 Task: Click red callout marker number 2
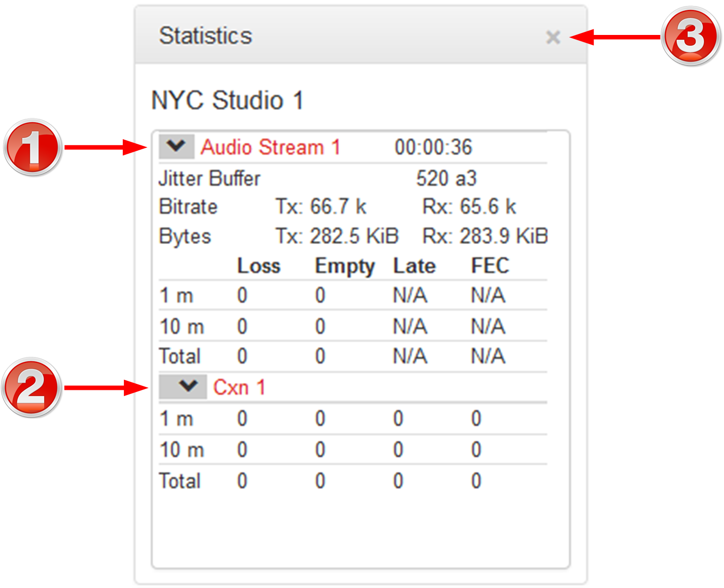pyautogui.click(x=31, y=388)
